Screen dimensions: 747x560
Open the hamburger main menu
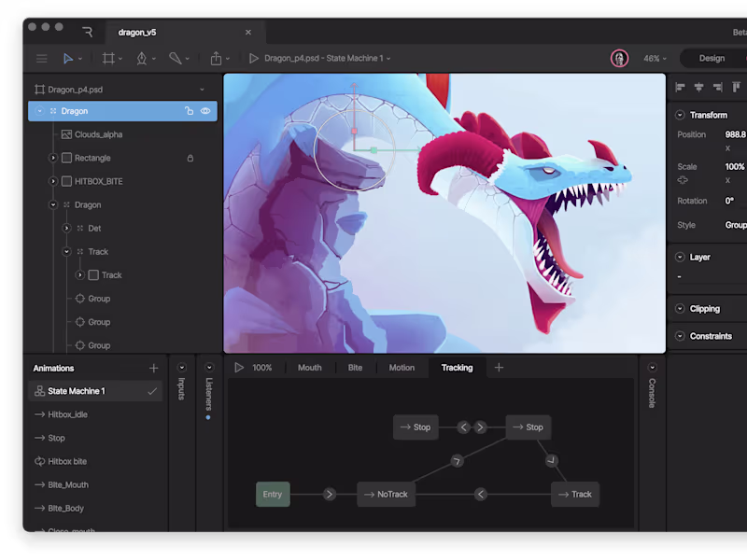(x=41, y=58)
